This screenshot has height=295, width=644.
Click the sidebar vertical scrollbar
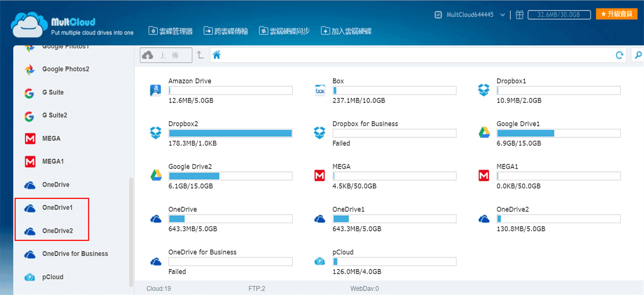coord(131,231)
